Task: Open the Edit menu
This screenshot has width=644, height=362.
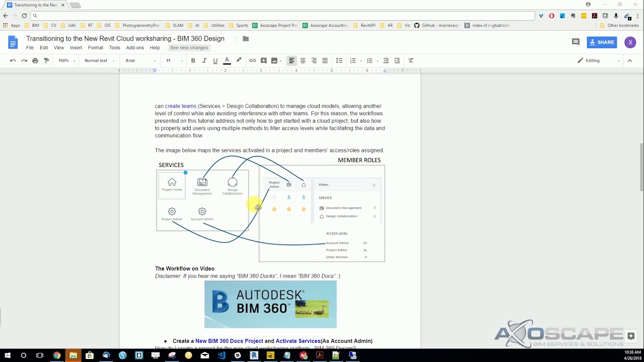Action: 44,48
